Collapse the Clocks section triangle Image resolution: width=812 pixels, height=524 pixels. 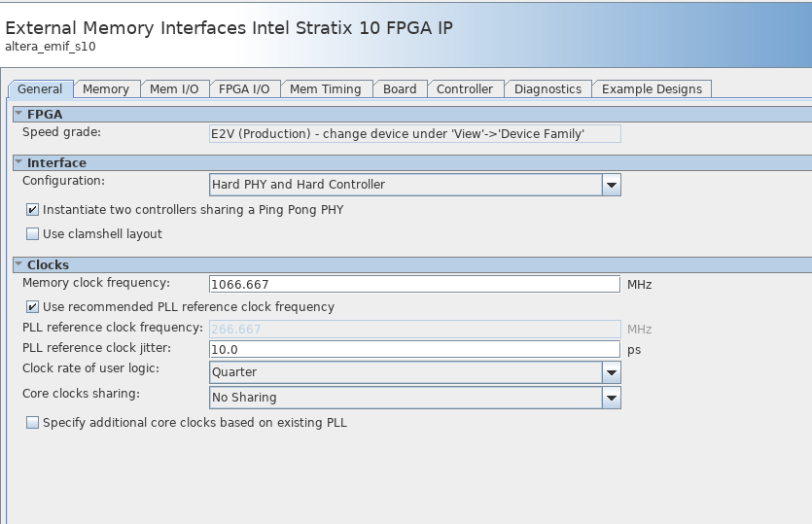18,264
